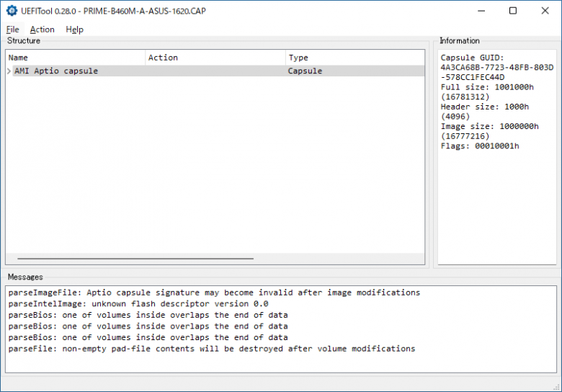Screen dimensions: 562x392
Task: Maximize the UEFITool window
Action: (513, 11)
